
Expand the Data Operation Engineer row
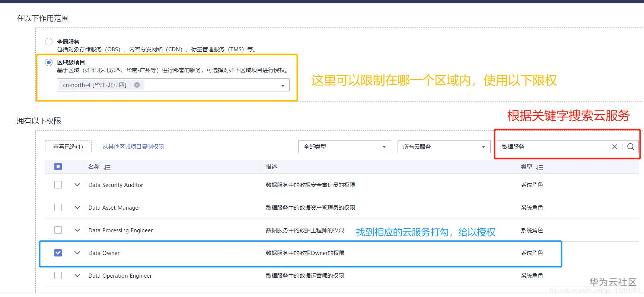tap(77, 275)
